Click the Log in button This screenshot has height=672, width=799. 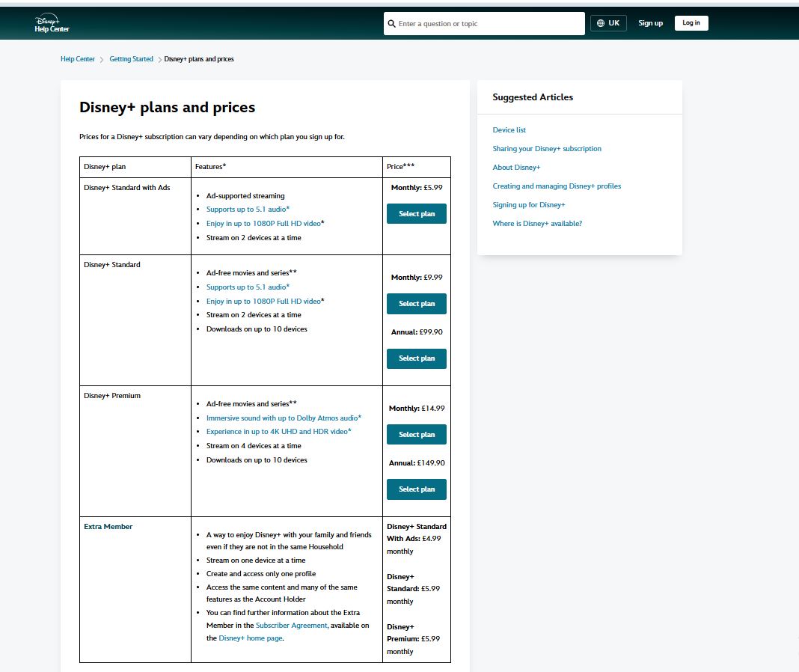691,23
